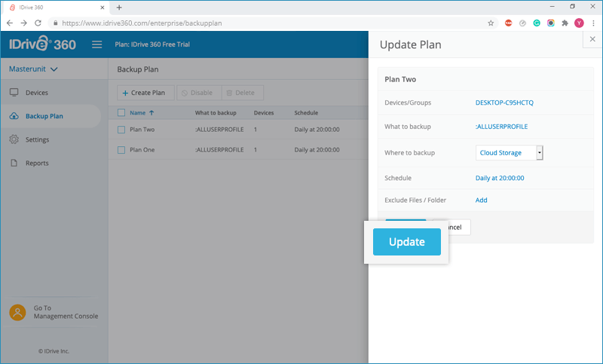Open the Chrome profile avatar Y
603x364 pixels.
(x=579, y=23)
